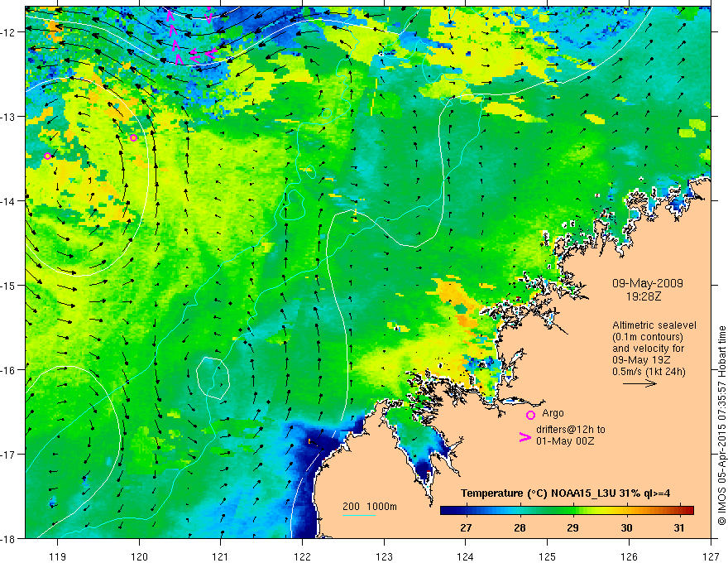
Task: Click the longitude label 120
Action: pyautogui.click(x=139, y=556)
